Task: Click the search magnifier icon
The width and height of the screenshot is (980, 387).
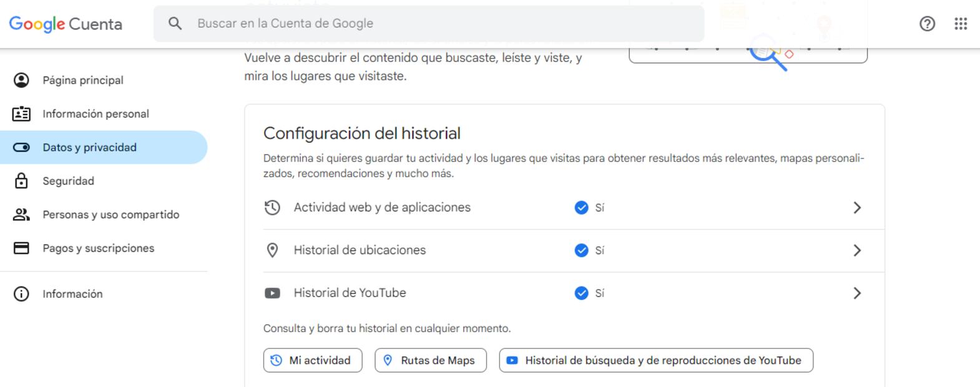Action: click(175, 24)
